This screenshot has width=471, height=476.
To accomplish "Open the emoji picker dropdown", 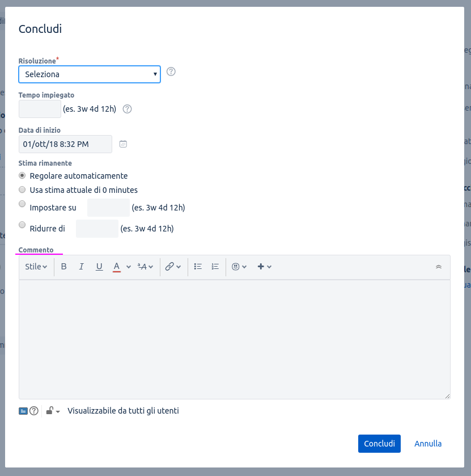I will tap(239, 267).
